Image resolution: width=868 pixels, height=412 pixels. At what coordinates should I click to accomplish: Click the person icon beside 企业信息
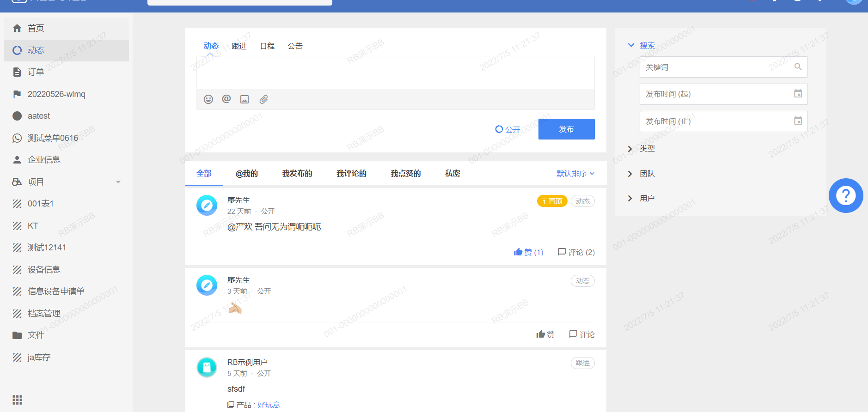pyautogui.click(x=17, y=160)
